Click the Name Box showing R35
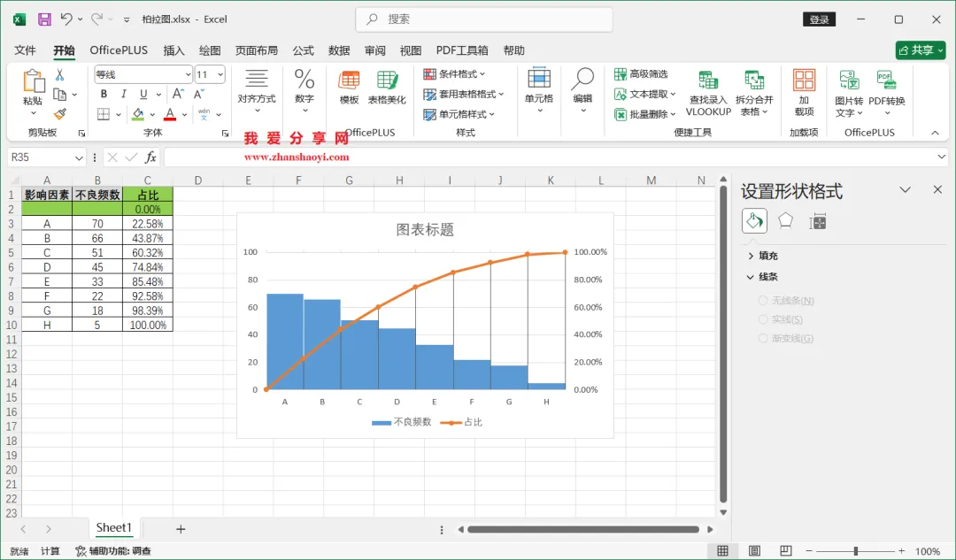The height and width of the screenshot is (560, 956). pos(46,157)
